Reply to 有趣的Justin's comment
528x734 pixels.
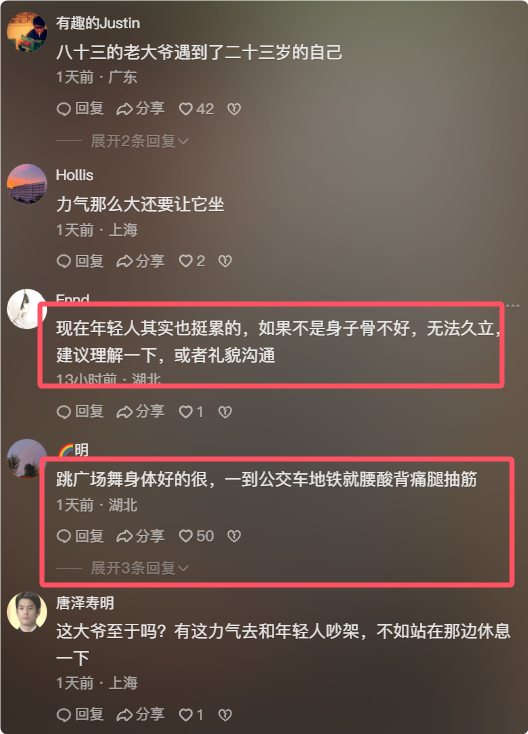[80, 109]
